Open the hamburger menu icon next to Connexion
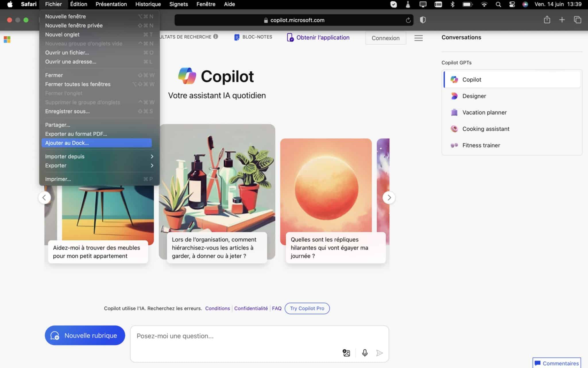588x368 pixels. pyautogui.click(x=418, y=38)
